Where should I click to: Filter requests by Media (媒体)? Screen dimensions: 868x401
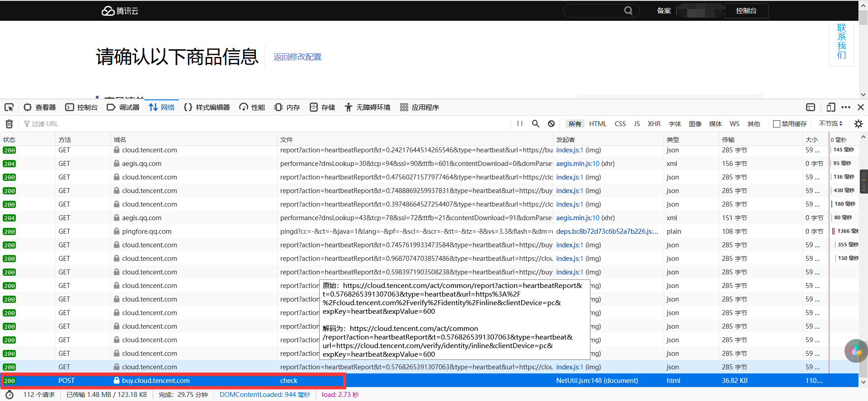pos(715,123)
